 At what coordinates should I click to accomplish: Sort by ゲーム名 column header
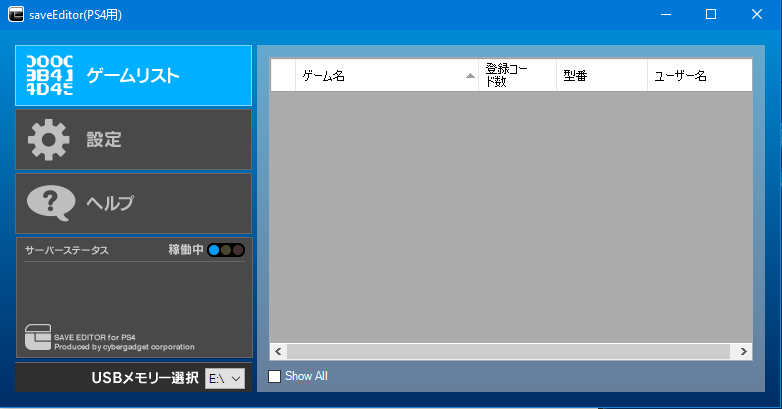click(387, 75)
